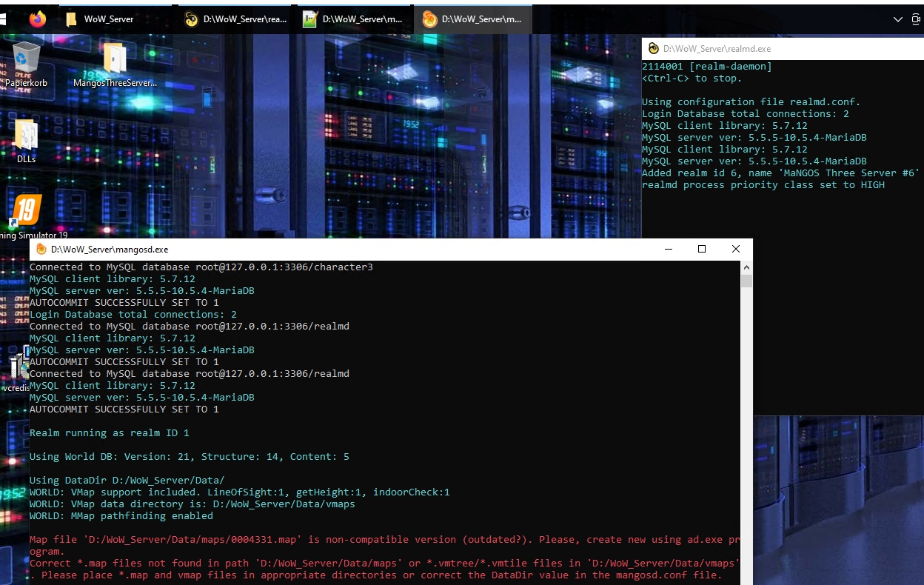Maximize the mangosd.exe console window
The image size is (924, 585).
coord(702,250)
